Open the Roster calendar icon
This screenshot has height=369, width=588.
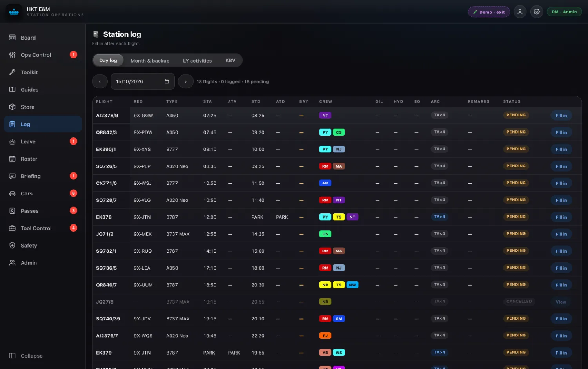point(12,159)
